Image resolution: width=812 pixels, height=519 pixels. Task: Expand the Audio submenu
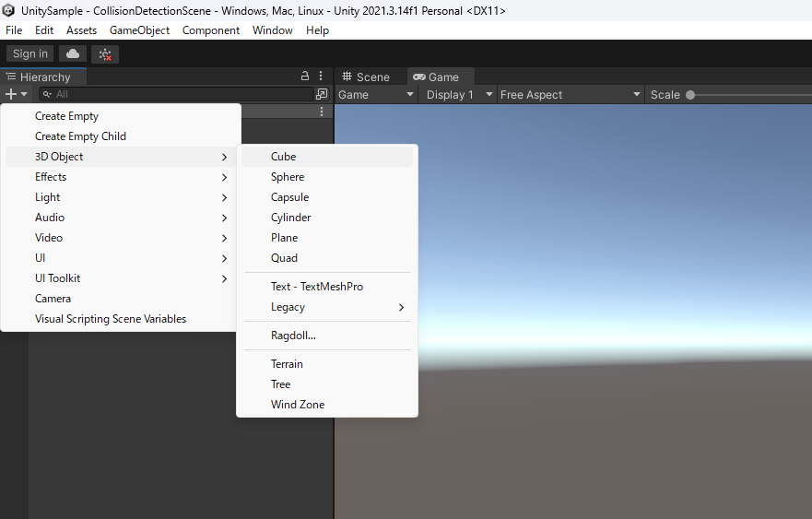121,218
